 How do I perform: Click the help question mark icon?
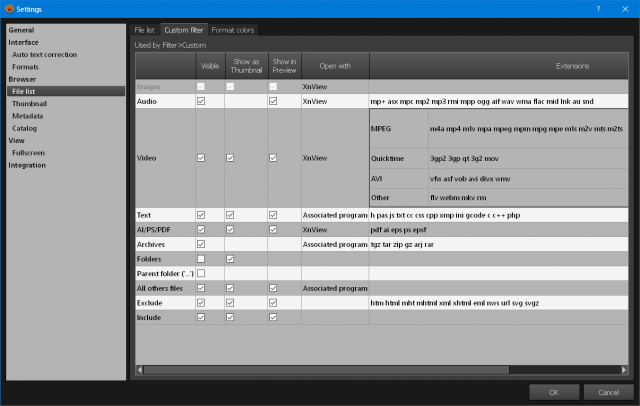tap(598, 9)
